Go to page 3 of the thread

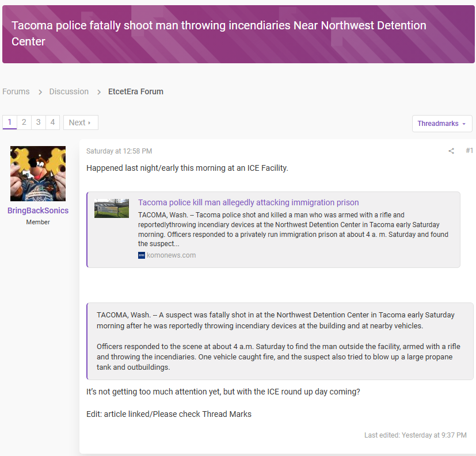38,122
